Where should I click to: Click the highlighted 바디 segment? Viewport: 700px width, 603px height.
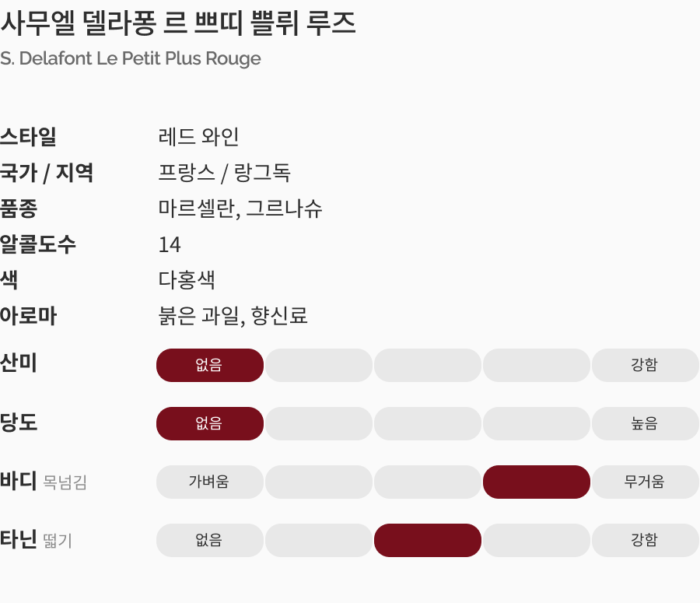pos(537,482)
